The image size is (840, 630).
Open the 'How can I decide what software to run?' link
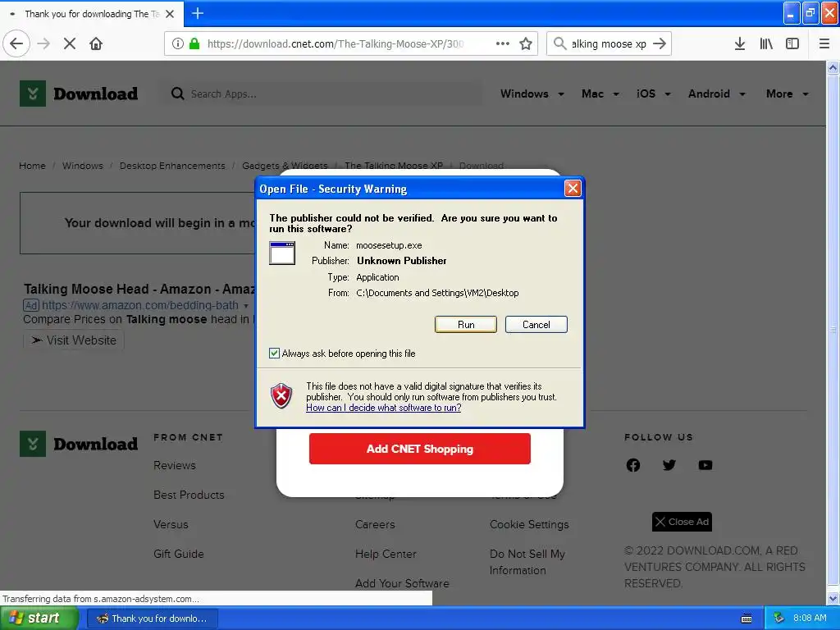[384, 408]
